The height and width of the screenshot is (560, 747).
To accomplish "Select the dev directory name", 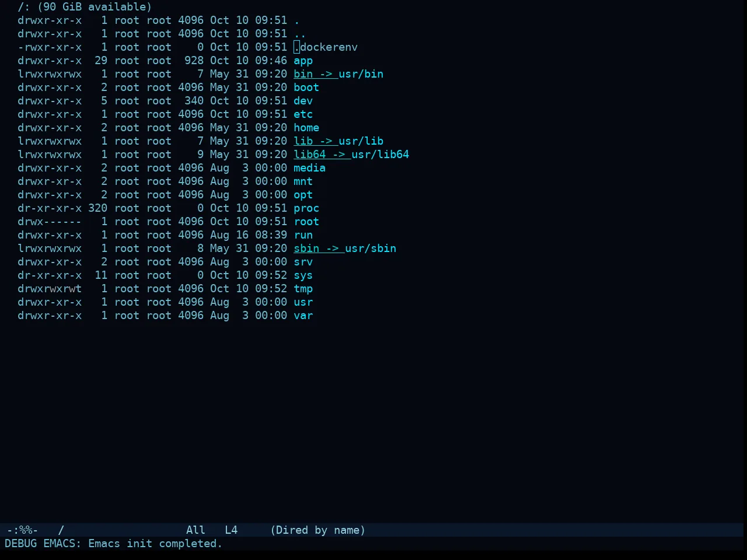I will (303, 101).
